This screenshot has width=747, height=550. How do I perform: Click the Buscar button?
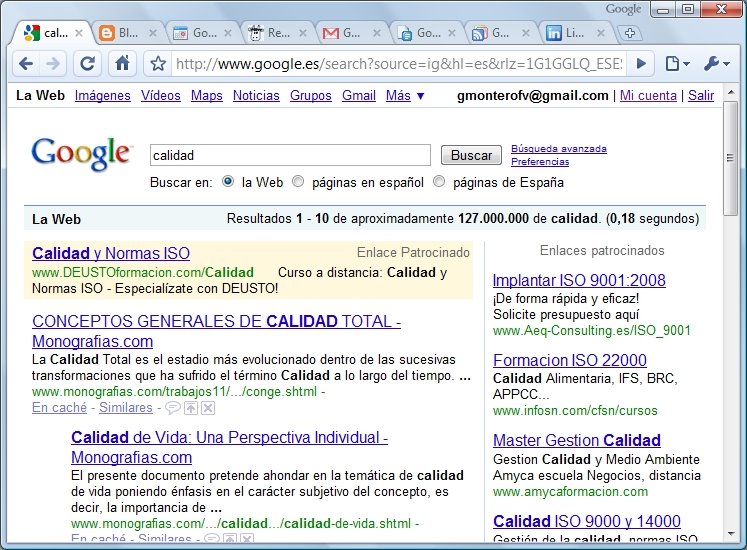click(x=471, y=155)
